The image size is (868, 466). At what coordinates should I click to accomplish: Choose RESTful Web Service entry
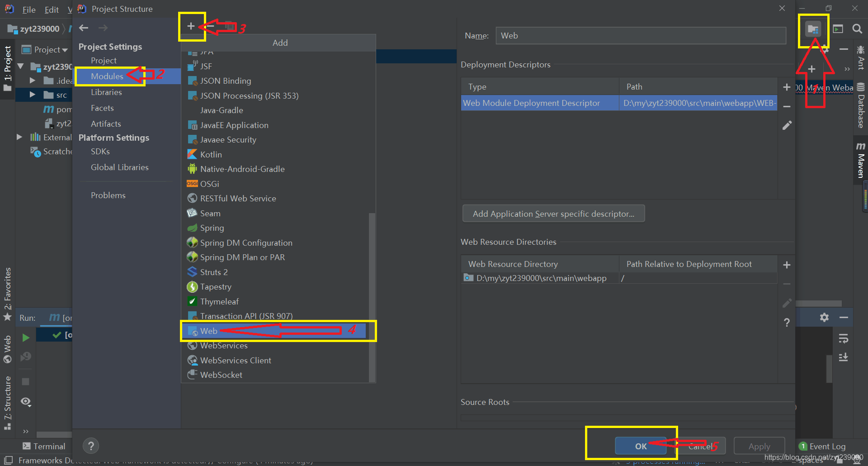(x=275, y=198)
